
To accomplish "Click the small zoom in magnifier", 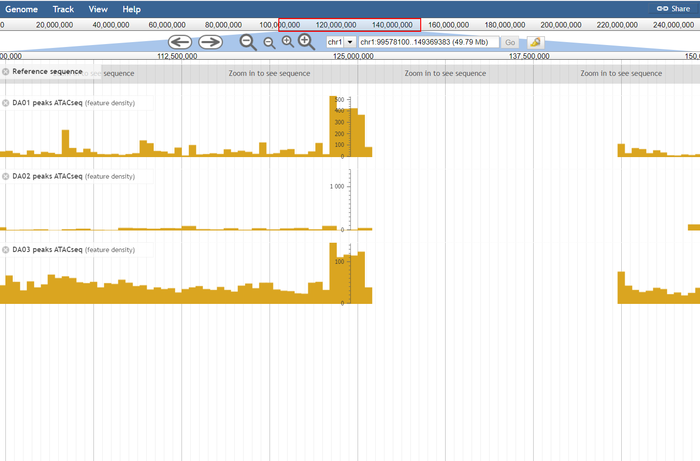I will click(287, 42).
